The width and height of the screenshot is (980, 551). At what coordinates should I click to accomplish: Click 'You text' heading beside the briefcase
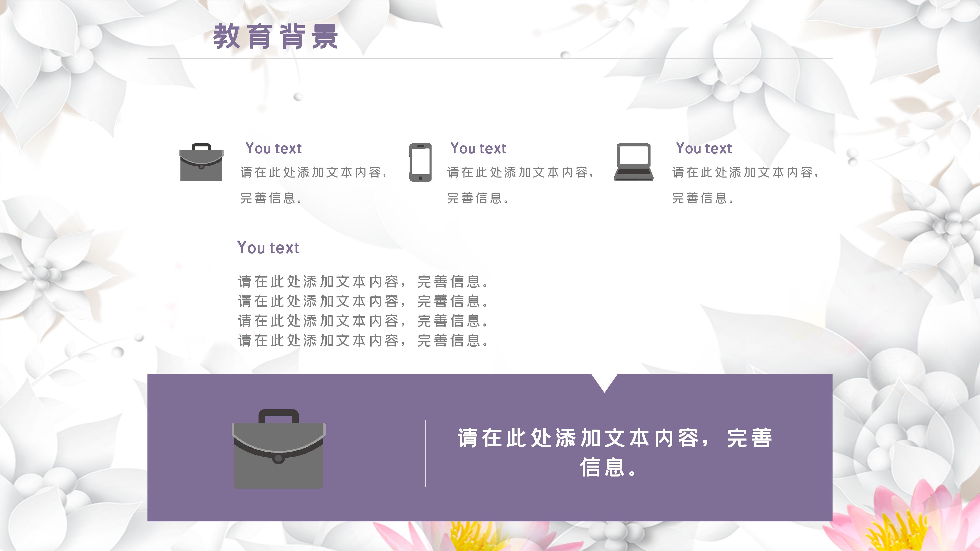coord(274,148)
